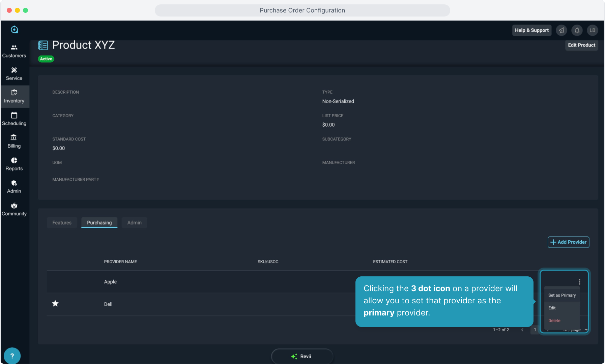This screenshot has height=364, width=605.
Task: Open the Customers section in sidebar
Action: [14, 51]
